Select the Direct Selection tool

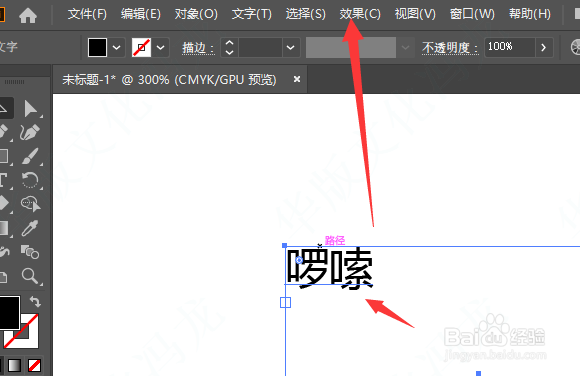31,108
